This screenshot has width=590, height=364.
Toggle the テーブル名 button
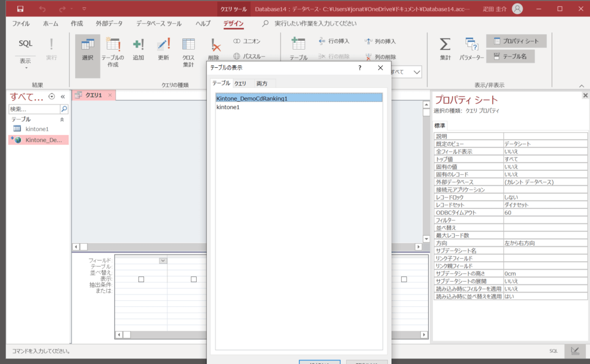tap(510, 56)
